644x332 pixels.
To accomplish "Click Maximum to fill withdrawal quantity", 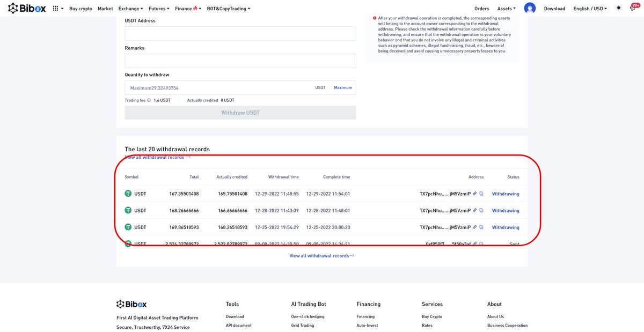I will pos(343,87).
